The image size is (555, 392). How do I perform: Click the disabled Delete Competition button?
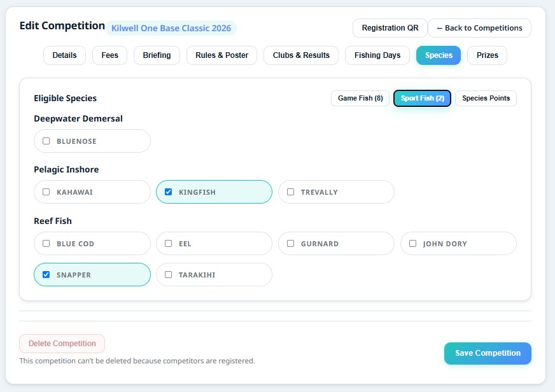62,344
